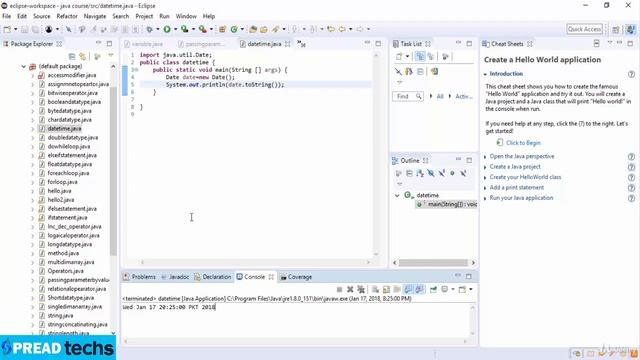The height and width of the screenshot is (360, 640).
Task: Toggle Link with Editor in Package Explorer
Action: pos(83,56)
